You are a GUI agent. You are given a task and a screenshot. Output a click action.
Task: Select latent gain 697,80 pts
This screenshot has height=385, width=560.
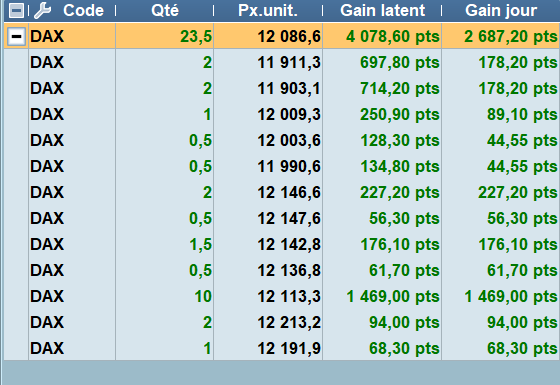(x=400, y=62)
